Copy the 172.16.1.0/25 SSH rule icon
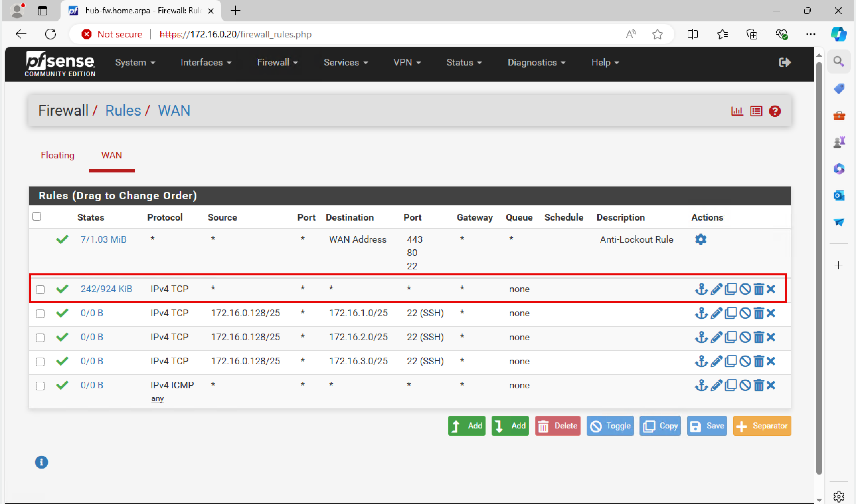Screen dimensions: 856x504 point(731,313)
